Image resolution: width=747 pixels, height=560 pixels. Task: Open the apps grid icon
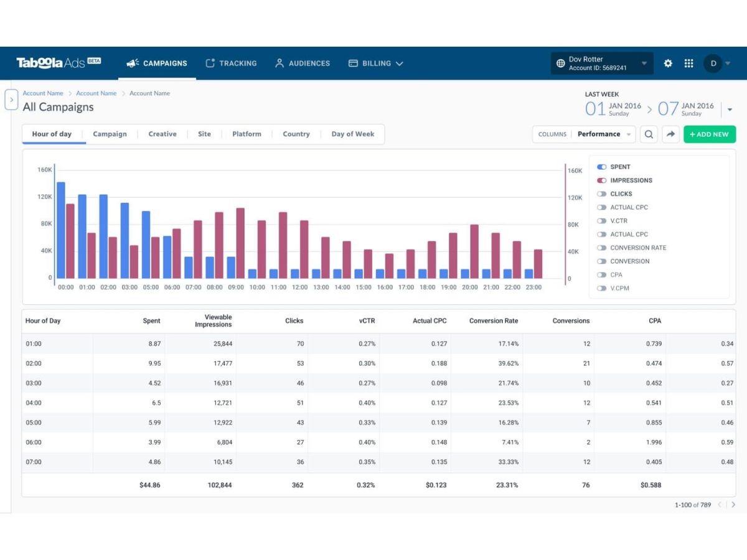tap(688, 63)
